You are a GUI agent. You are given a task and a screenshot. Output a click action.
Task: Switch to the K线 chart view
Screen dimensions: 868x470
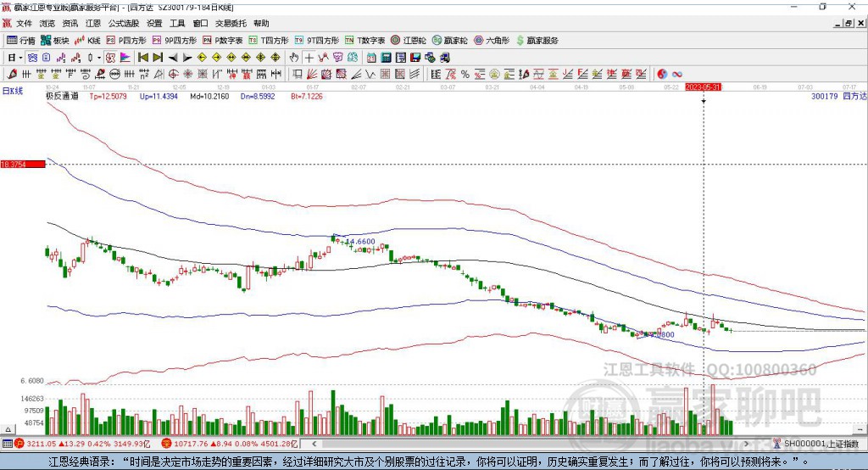tap(87, 41)
